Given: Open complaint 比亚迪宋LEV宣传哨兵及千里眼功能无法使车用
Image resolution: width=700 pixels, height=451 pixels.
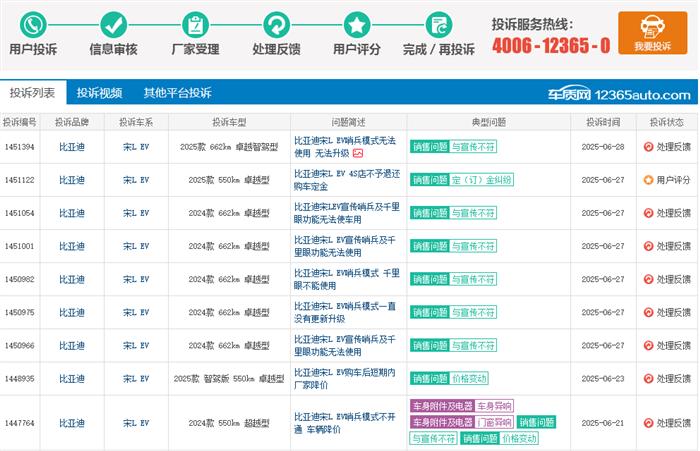Looking at the screenshot, I should pos(347,213).
